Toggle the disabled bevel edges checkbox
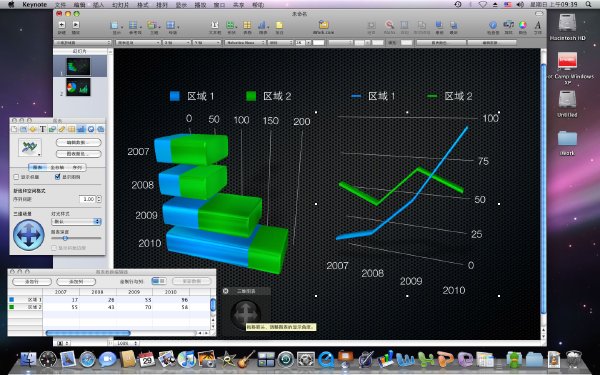 pyautogui.click(x=54, y=248)
